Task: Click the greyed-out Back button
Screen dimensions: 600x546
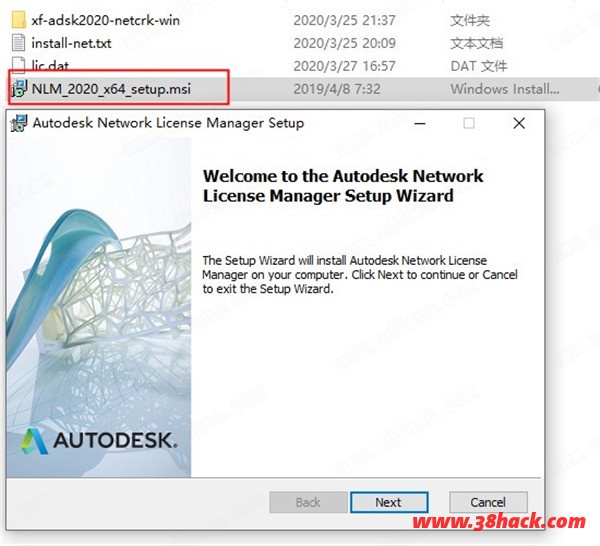Action: tap(308, 502)
